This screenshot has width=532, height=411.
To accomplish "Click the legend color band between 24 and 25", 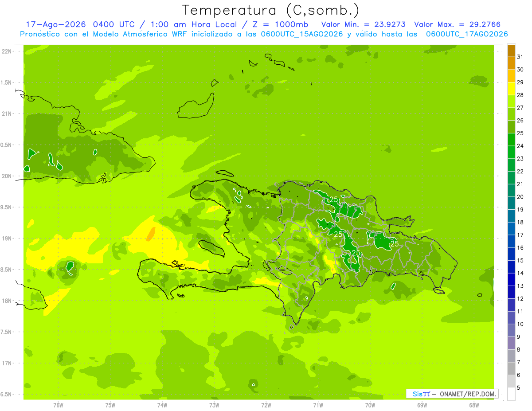I will tap(511, 139).
